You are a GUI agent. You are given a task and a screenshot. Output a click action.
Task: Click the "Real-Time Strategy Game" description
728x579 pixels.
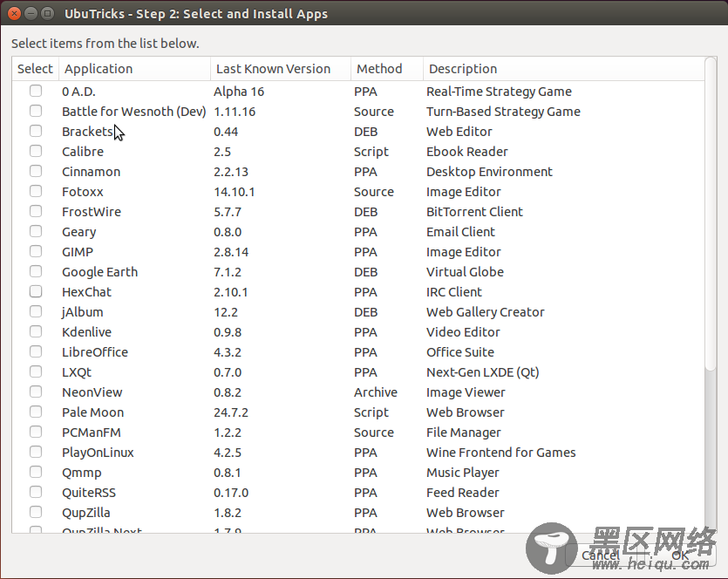[x=499, y=92]
